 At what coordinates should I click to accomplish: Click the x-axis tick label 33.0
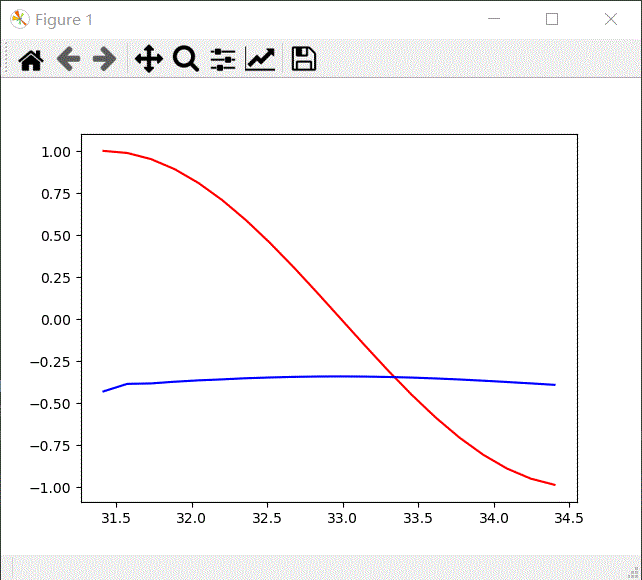343,519
